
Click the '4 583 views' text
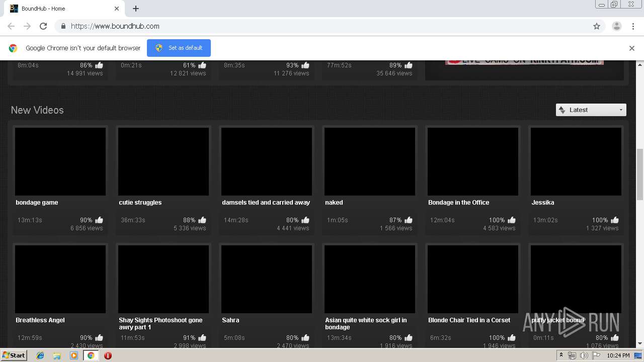pyautogui.click(x=499, y=228)
